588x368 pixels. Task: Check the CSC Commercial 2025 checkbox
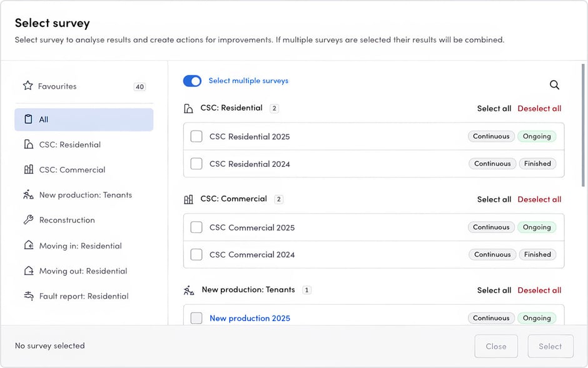pos(196,227)
